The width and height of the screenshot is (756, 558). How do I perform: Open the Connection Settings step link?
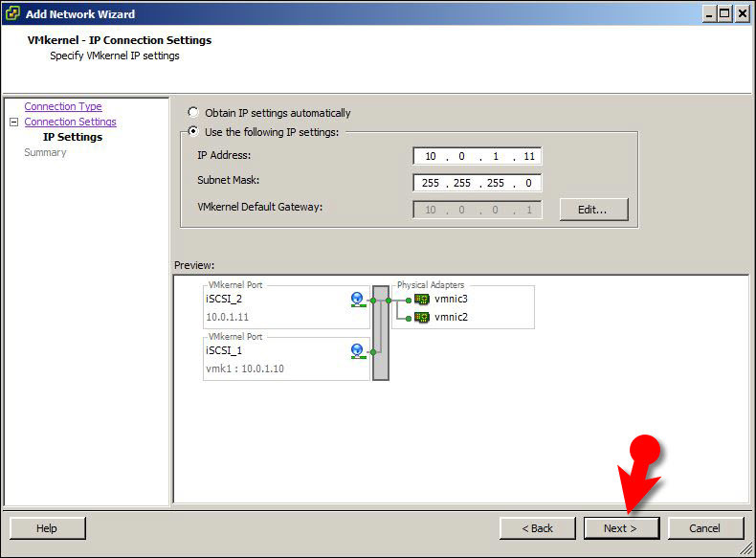click(x=71, y=122)
